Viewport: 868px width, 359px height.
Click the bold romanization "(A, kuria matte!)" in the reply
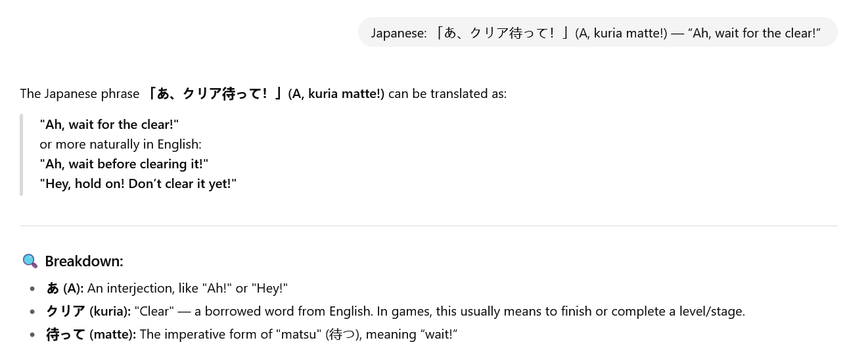pyautogui.click(x=336, y=93)
